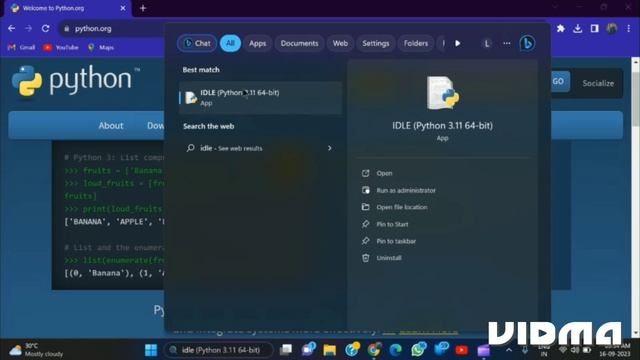
Task: Click the GO search button on python.org
Action: (x=558, y=81)
